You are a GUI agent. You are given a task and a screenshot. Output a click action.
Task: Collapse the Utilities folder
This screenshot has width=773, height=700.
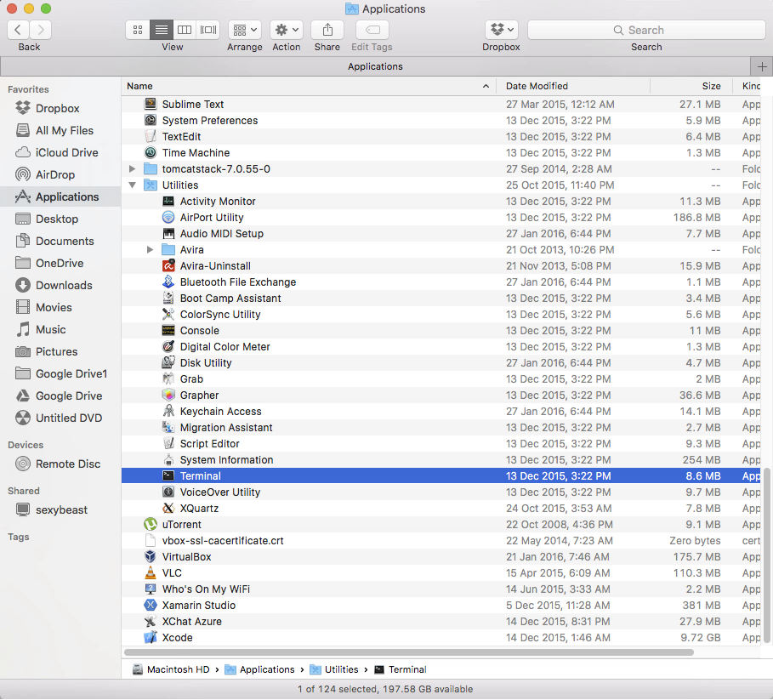click(x=132, y=185)
